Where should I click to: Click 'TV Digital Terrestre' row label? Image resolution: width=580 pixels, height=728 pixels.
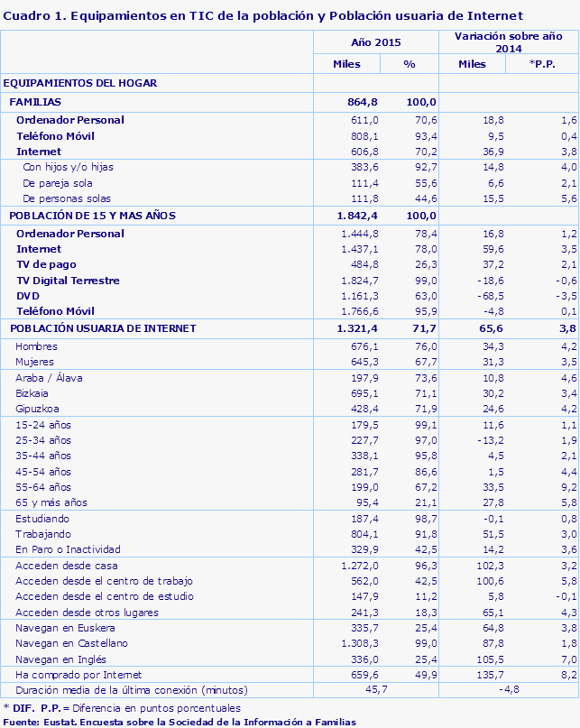[69, 281]
